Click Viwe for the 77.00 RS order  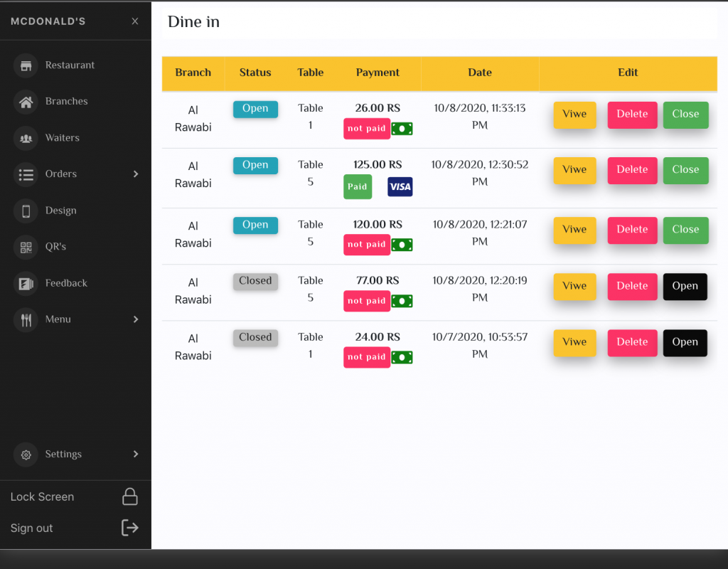tap(574, 287)
